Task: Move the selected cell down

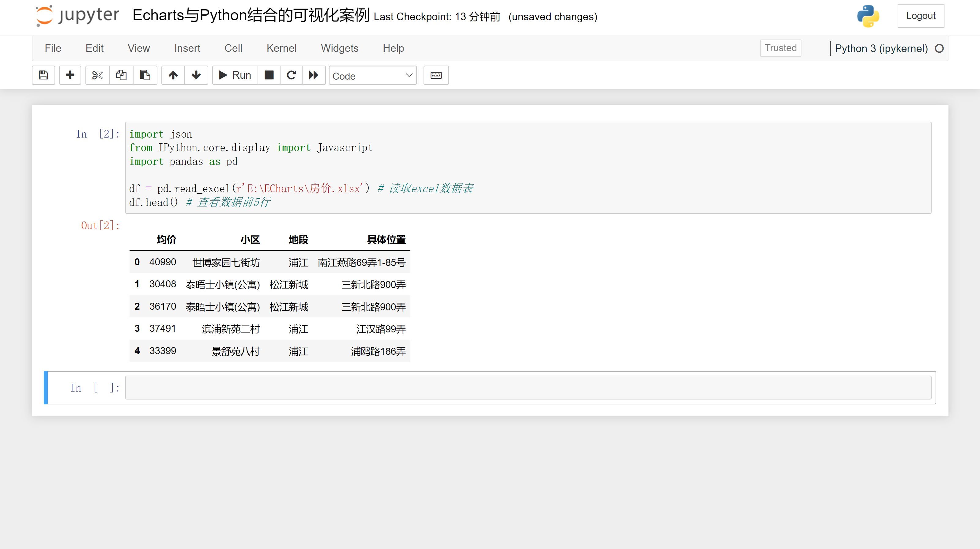Action: pyautogui.click(x=196, y=75)
